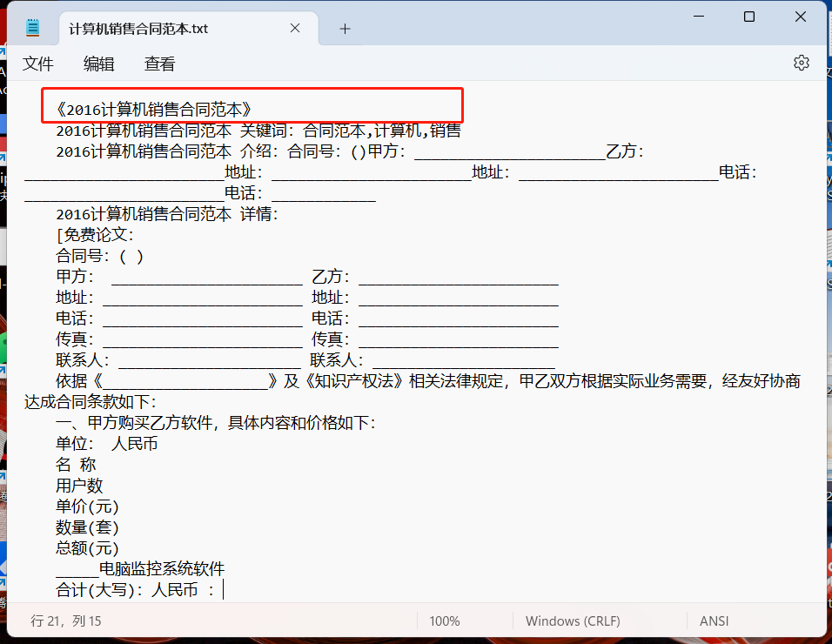Open the 查看 menu
832x644 pixels.
159,64
